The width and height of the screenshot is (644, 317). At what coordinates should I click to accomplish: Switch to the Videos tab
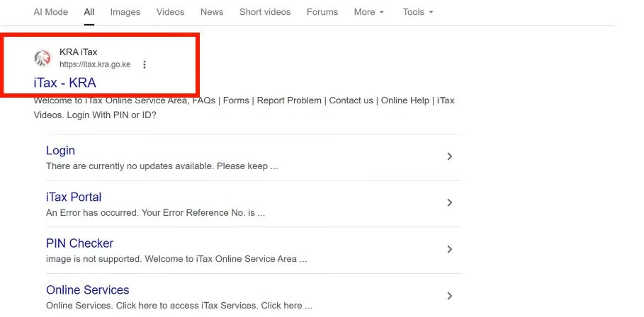(x=171, y=12)
